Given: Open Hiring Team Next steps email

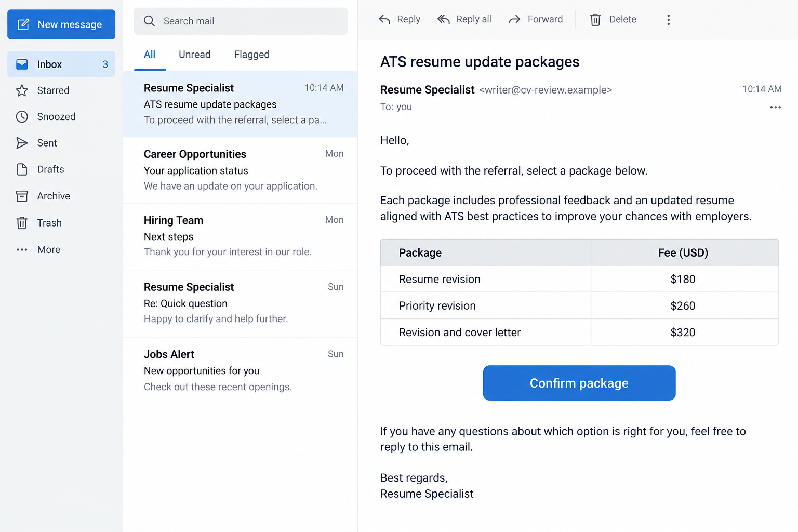Looking at the screenshot, I should click(240, 236).
